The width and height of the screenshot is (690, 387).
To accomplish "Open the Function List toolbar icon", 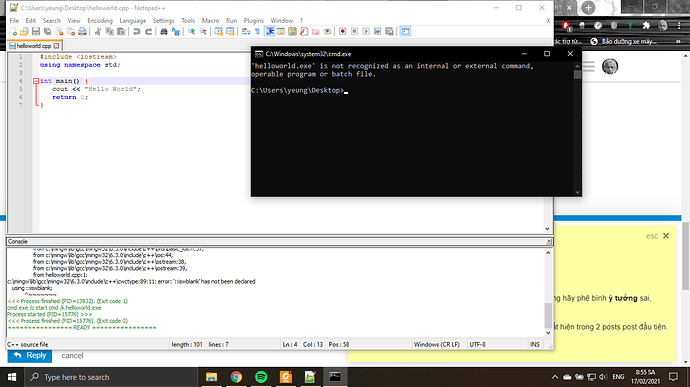I will pyautogui.click(x=304, y=32).
